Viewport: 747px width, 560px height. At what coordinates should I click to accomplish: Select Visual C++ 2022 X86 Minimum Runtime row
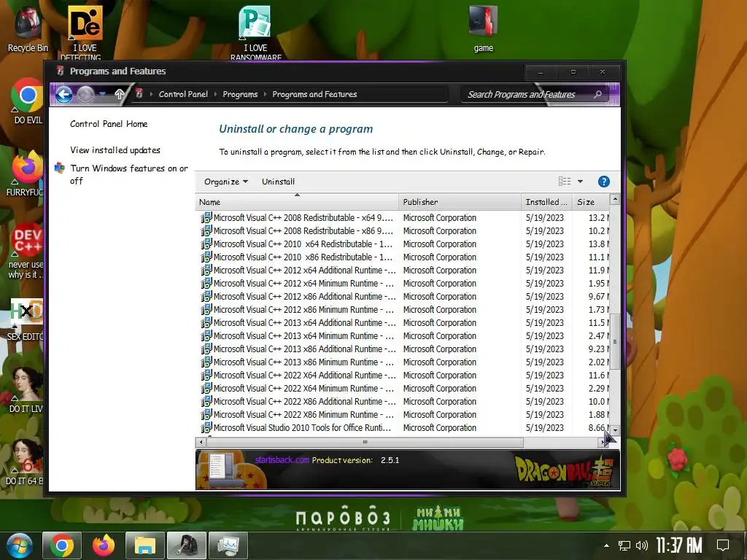coord(402,415)
